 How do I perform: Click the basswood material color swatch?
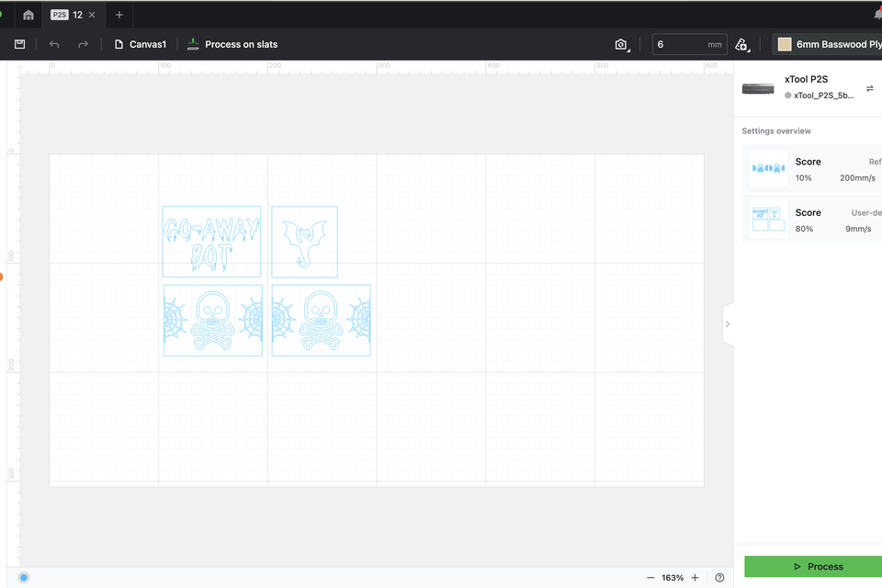(x=784, y=44)
